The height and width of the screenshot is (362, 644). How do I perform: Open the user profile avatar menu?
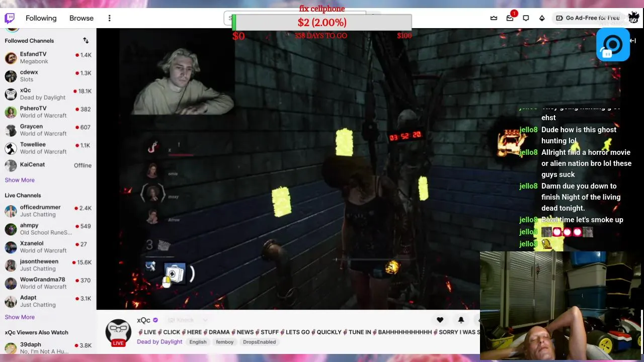click(633, 18)
